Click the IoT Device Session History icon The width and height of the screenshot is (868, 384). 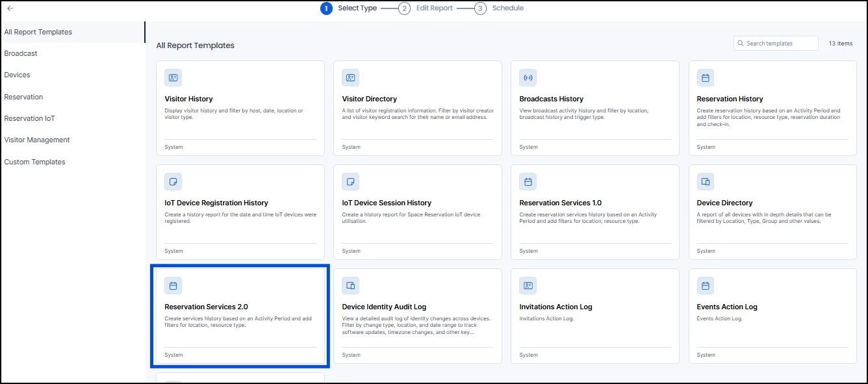tap(350, 182)
